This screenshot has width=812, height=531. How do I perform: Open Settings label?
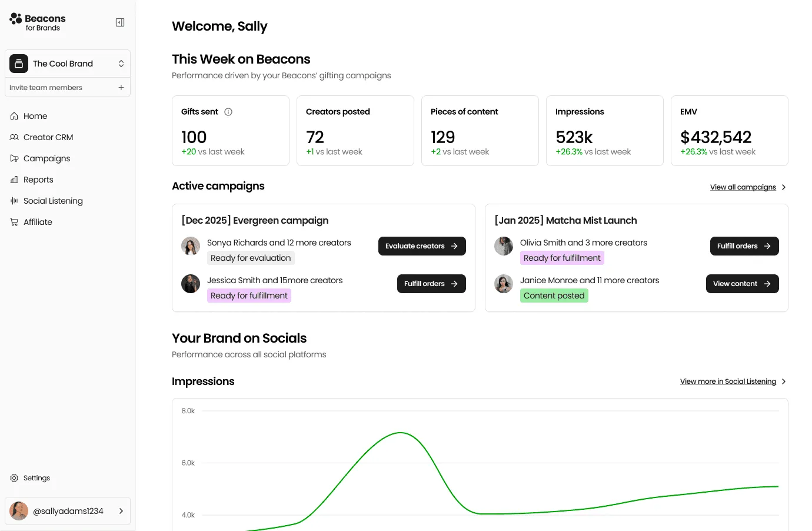pos(36,478)
